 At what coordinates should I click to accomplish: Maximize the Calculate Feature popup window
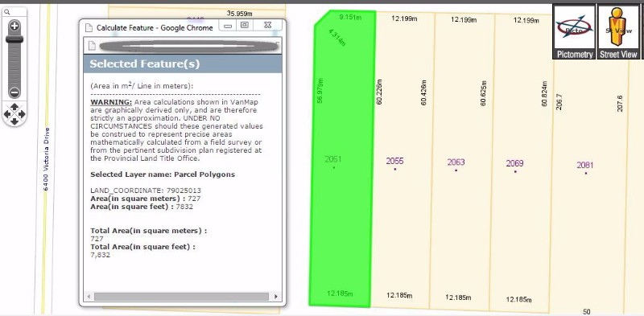[x=245, y=26]
